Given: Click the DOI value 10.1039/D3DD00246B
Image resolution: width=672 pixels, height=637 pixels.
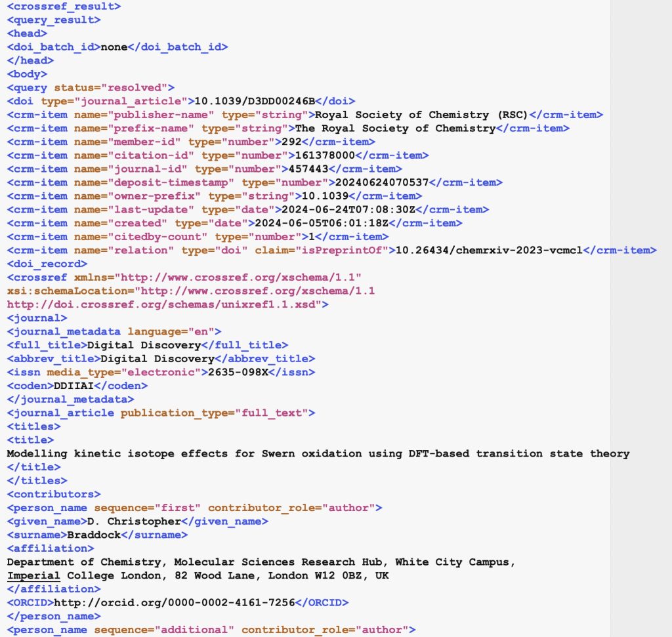Looking at the screenshot, I should pyautogui.click(x=256, y=101).
